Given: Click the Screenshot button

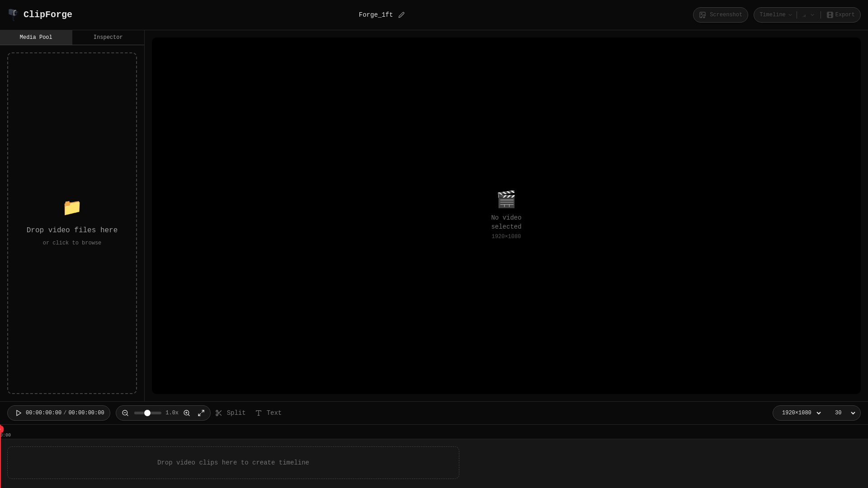Looking at the screenshot, I should tap(720, 15).
